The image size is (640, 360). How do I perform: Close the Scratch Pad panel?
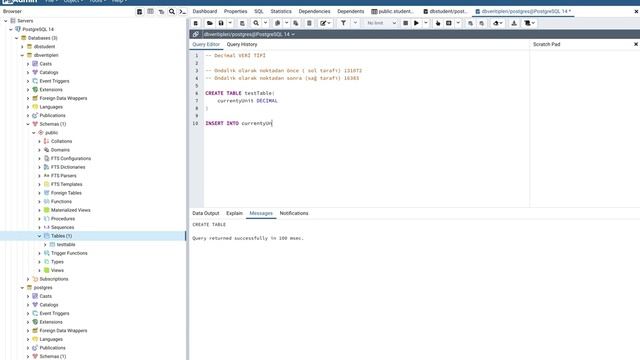coord(636,44)
